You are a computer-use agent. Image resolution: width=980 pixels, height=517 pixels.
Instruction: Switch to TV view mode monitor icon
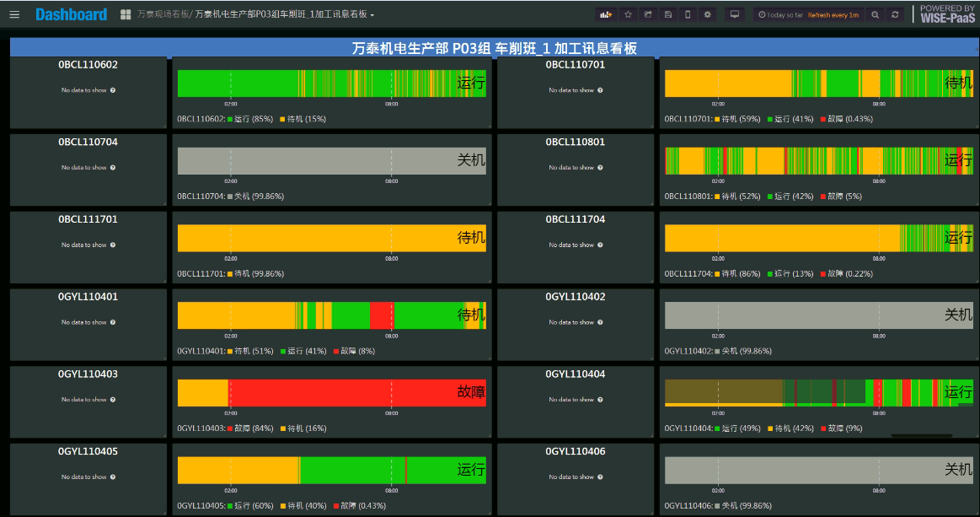(734, 14)
